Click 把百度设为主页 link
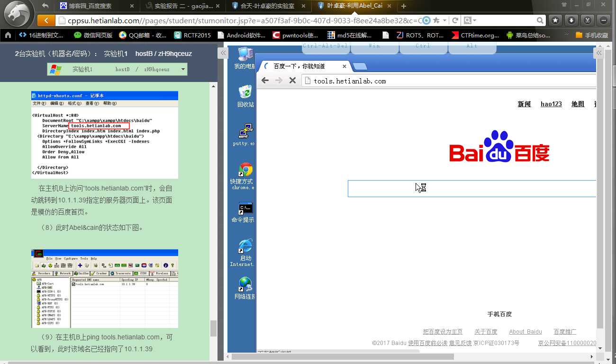The height and width of the screenshot is (364, 616). point(443,332)
